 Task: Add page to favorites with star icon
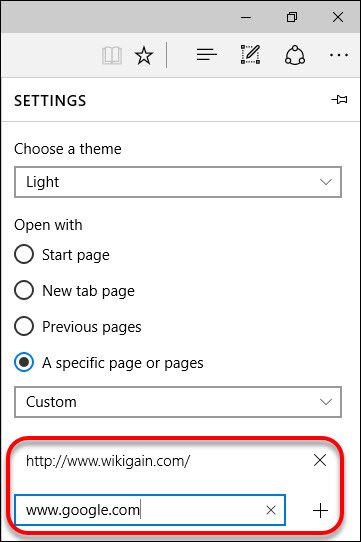coord(144,55)
